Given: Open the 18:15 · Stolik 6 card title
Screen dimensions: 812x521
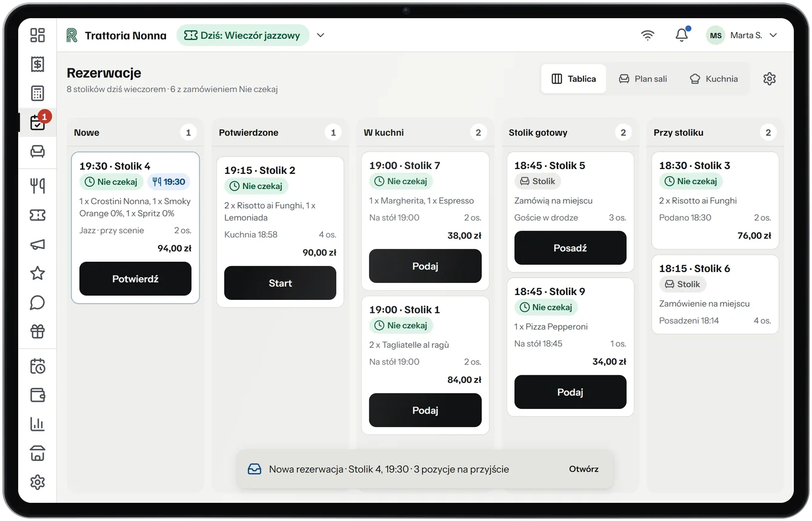Looking at the screenshot, I should click(694, 268).
